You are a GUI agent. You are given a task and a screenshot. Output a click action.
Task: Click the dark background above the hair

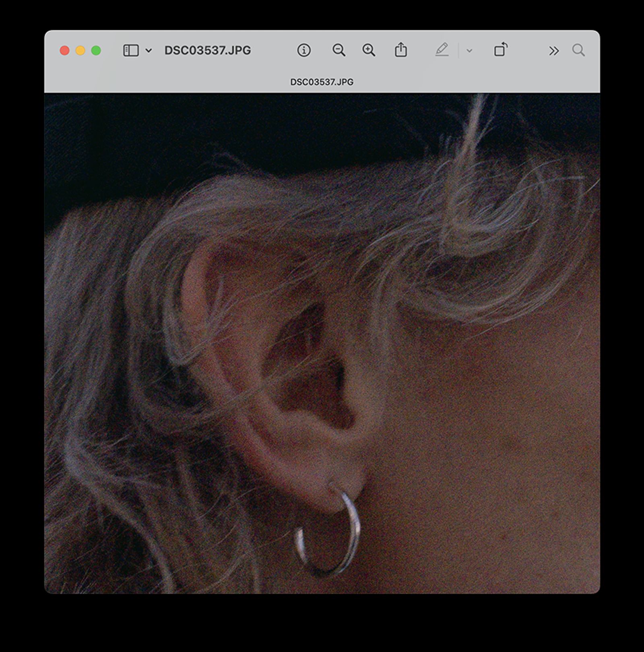242,129
